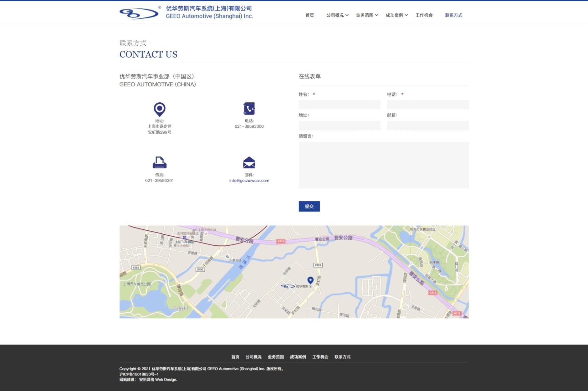This screenshot has width=588, height=391.
Task: Click the GEEO Automotive logo in header
Action: (x=139, y=13)
